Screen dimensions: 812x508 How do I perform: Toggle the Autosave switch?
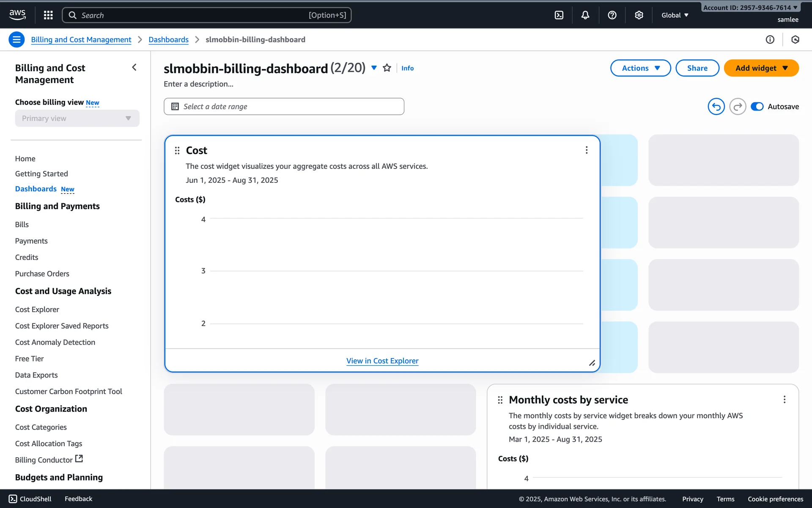757,107
